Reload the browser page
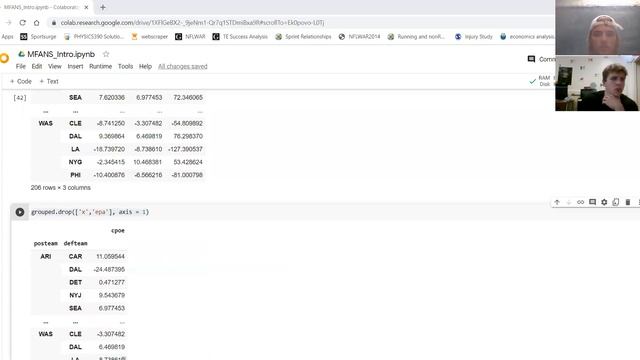Image resolution: width=640 pixels, height=360 pixels. point(22,23)
